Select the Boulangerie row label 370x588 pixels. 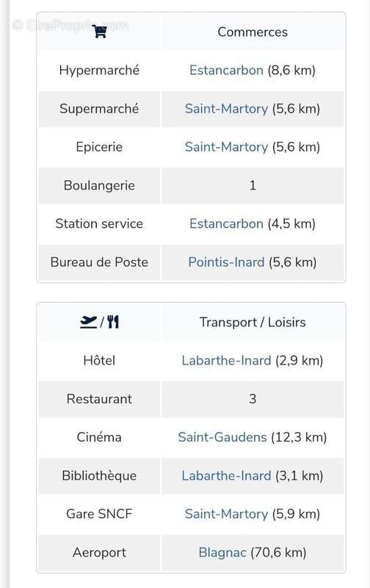click(99, 185)
